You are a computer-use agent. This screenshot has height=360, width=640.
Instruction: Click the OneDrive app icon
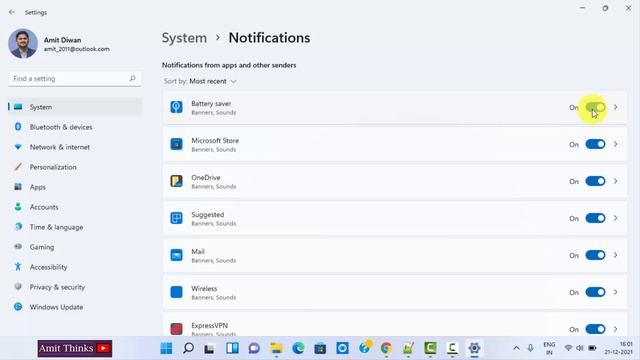click(x=176, y=181)
